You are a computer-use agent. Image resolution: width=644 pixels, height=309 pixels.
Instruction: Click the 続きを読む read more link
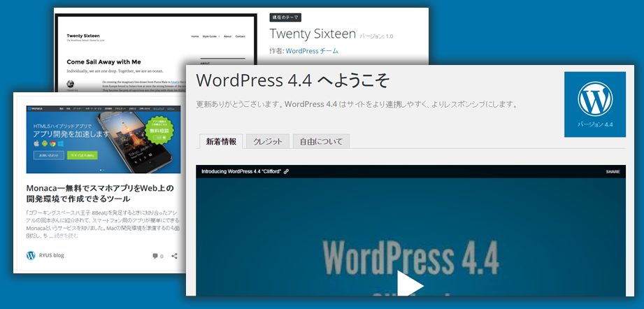(67, 236)
